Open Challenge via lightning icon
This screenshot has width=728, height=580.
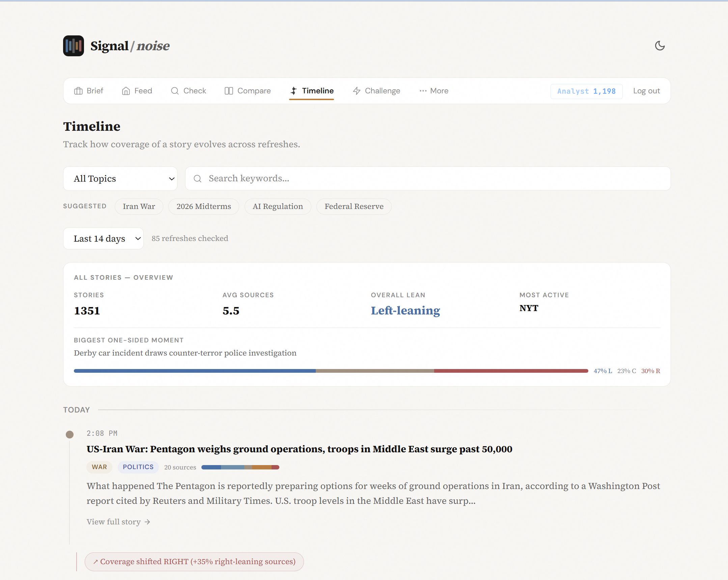357,91
